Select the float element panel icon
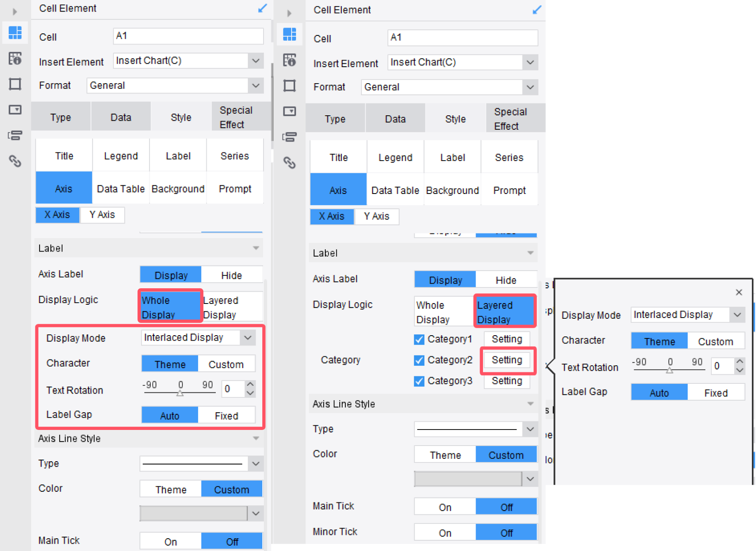 click(x=15, y=135)
